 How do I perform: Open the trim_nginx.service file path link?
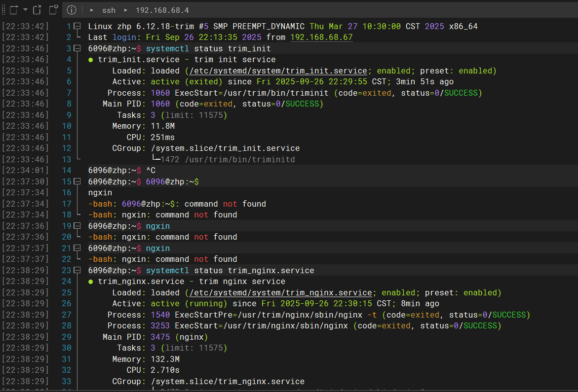[x=280, y=292]
